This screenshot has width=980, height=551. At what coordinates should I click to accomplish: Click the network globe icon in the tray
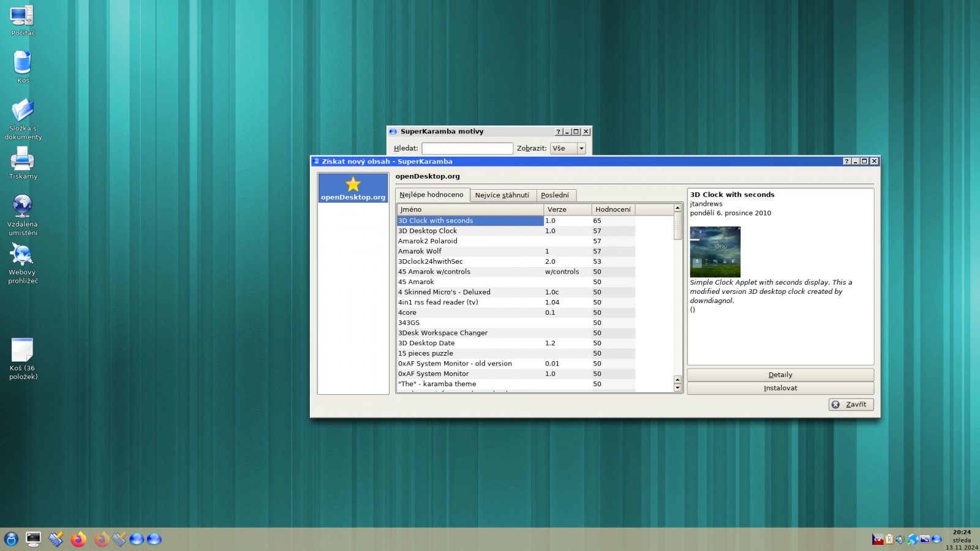click(913, 539)
